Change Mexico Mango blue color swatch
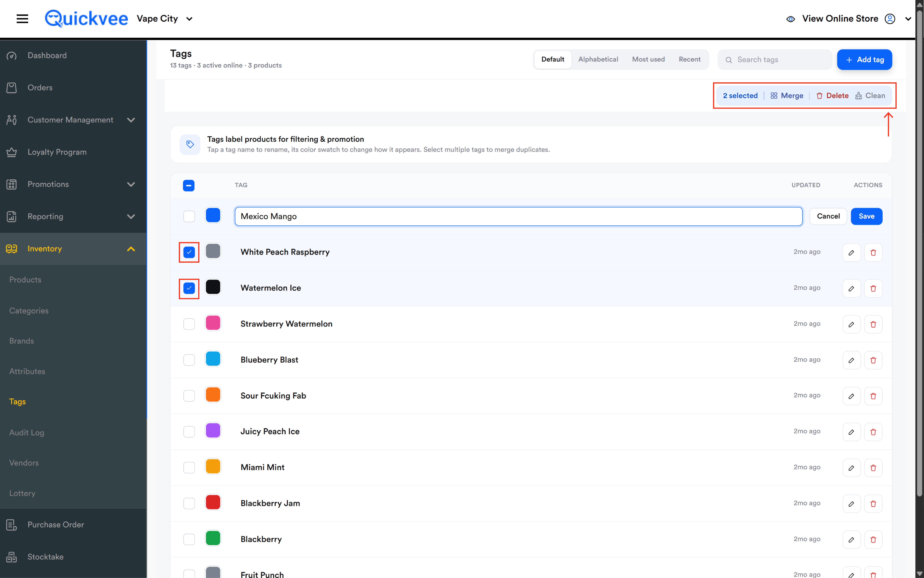 [x=213, y=215]
